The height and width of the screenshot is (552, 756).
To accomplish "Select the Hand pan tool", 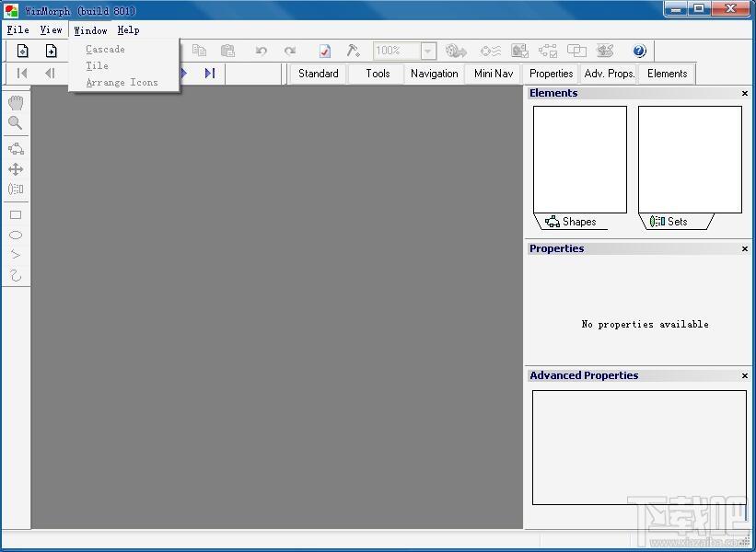I will pos(16,103).
